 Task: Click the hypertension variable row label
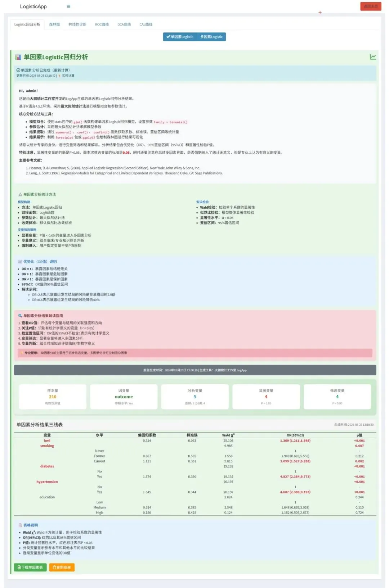(47, 481)
